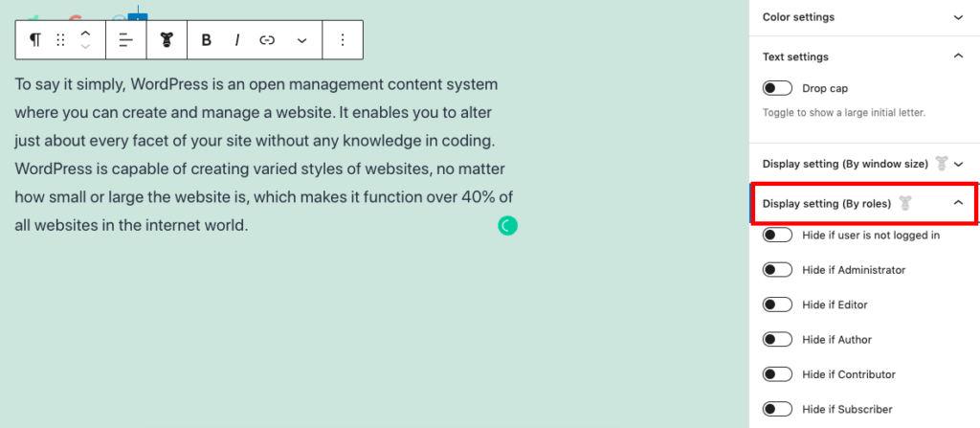Toggle italic formatting
The height and width of the screenshot is (428, 980).
(x=237, y=40)
